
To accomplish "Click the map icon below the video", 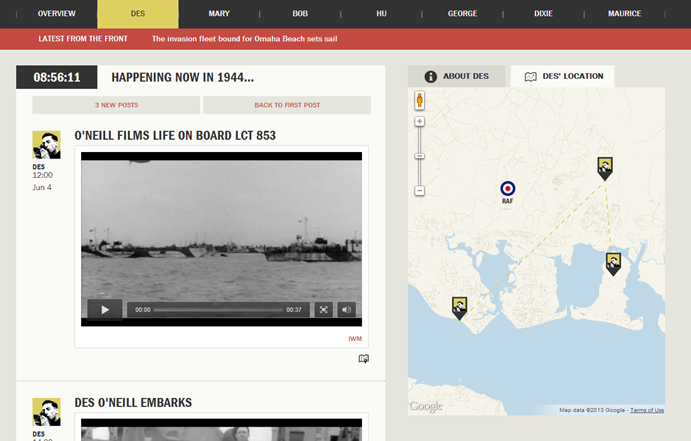I will click(x=364, y=359).
